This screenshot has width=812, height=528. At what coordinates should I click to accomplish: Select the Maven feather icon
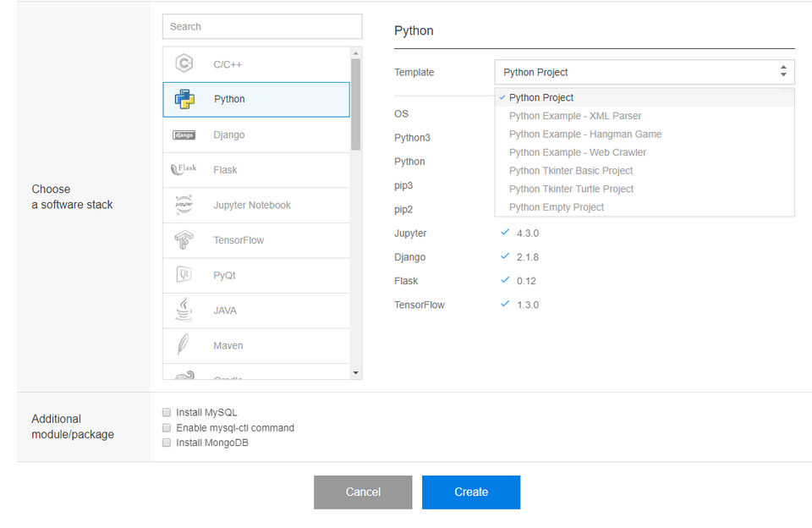[x=184, y=345]
